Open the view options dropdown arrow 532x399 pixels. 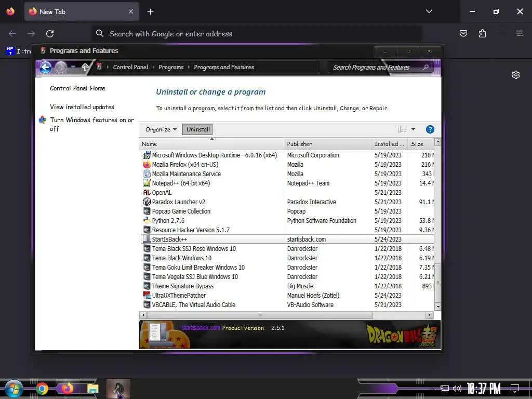tap(413, 129)
